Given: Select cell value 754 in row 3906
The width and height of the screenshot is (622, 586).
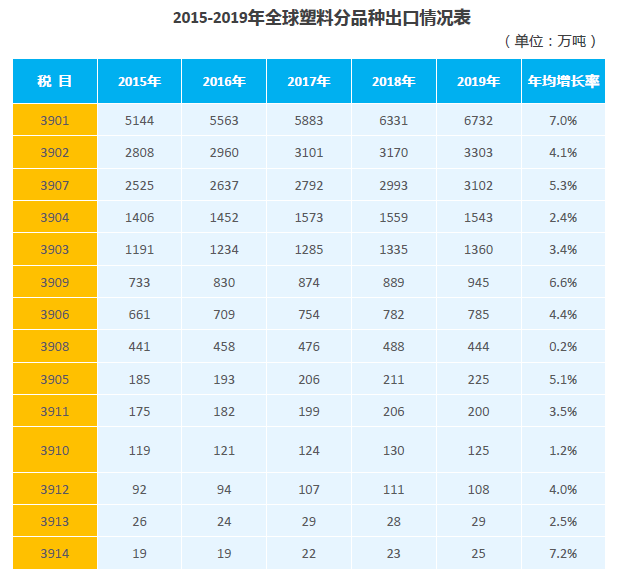Looking at the screenshot, I should [x=309, y=314].
